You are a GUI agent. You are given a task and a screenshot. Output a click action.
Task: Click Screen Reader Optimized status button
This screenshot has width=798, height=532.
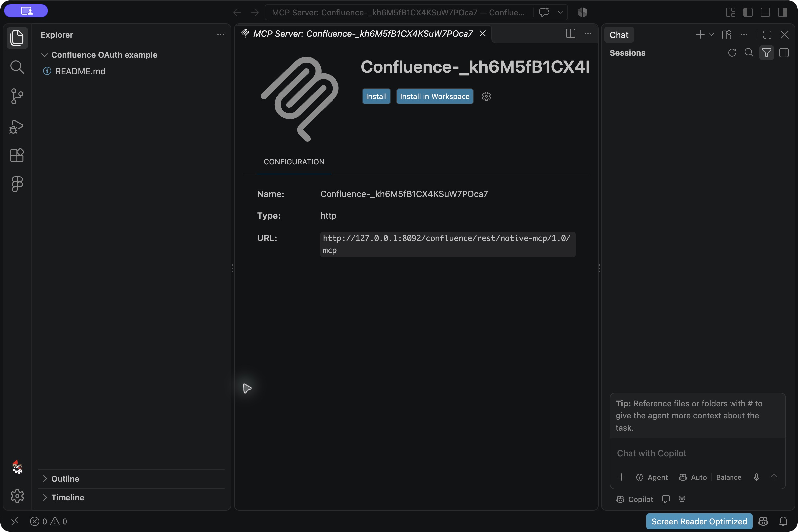tap(699, 521)
